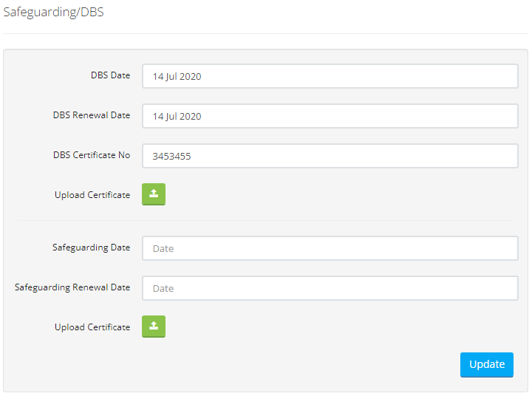Click the green upload icon below Safeguarding Renewal Date

154,327
